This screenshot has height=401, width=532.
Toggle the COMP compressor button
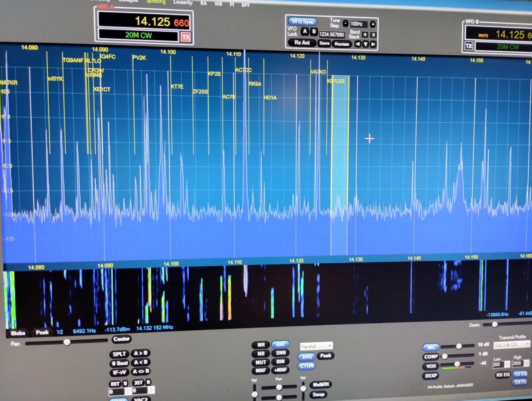pos(431,357)
